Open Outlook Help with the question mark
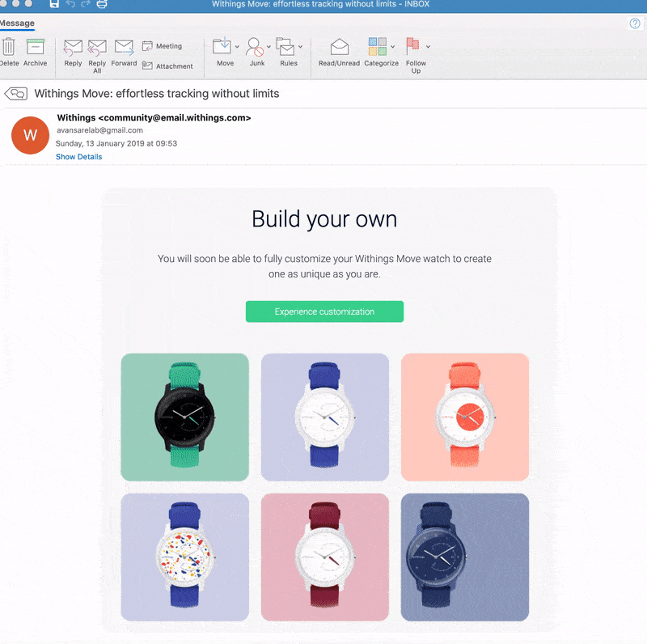This screenshot has width=647, height=644. (x=636, y=23)
